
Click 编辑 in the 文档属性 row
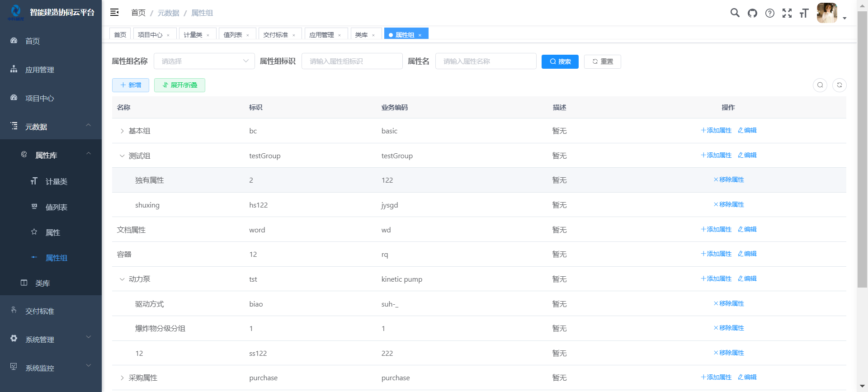click(x=747, y=229)
